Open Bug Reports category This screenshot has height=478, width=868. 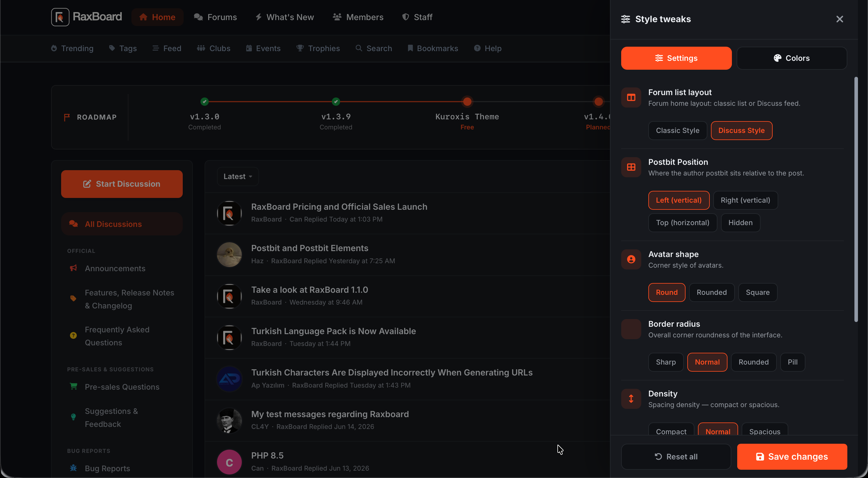(107, 468)
